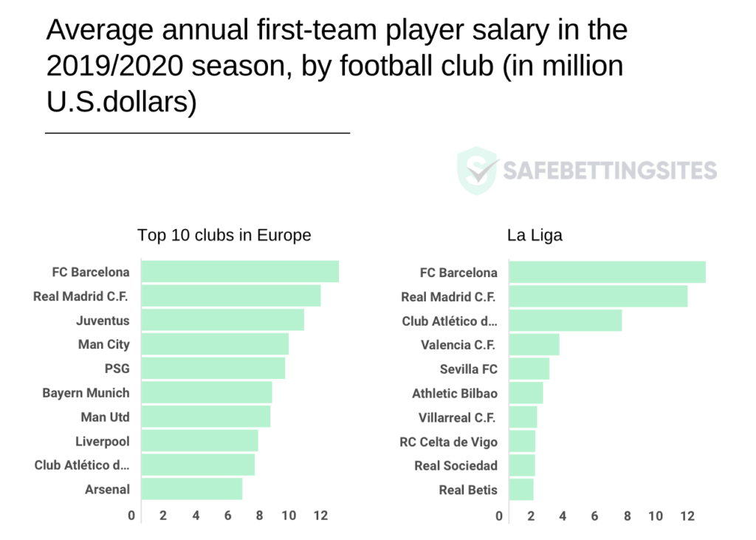Click the SafeBettingSites shield logo icon
The width and height of the screenshot is (756, 540).
[x=478, y=171]
